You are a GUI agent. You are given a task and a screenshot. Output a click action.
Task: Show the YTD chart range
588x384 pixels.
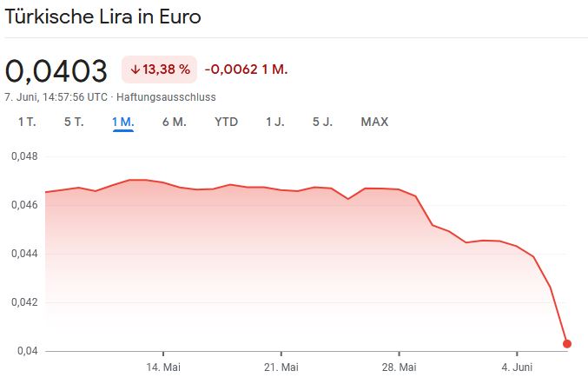pyautogui.click(x=226, y=122)
